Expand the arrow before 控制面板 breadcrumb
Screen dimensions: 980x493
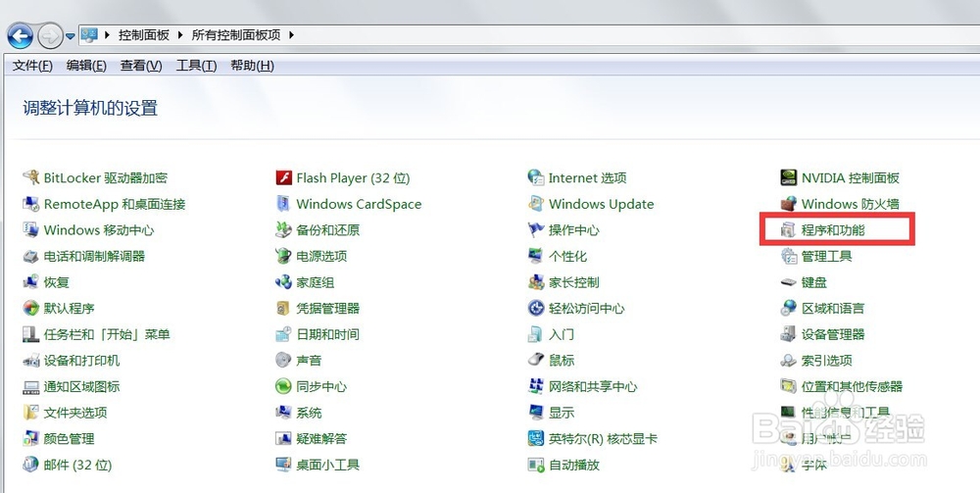point(108,35)
